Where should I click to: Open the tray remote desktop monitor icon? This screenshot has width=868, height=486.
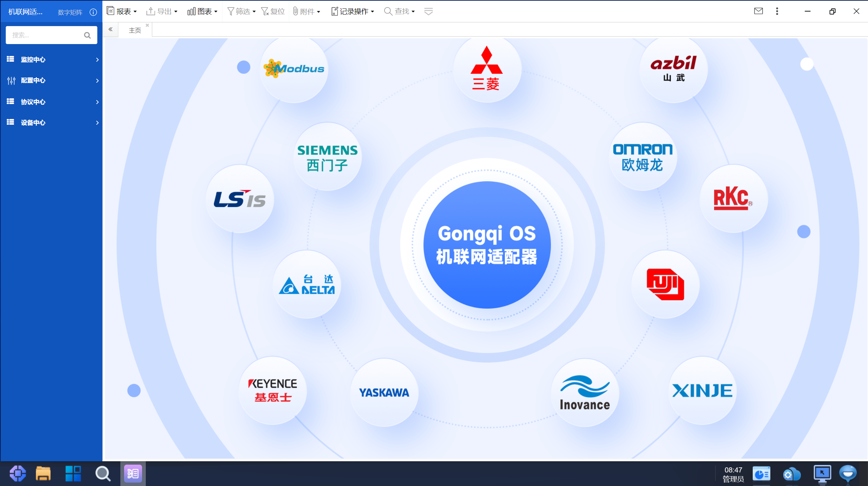[822, 473]
